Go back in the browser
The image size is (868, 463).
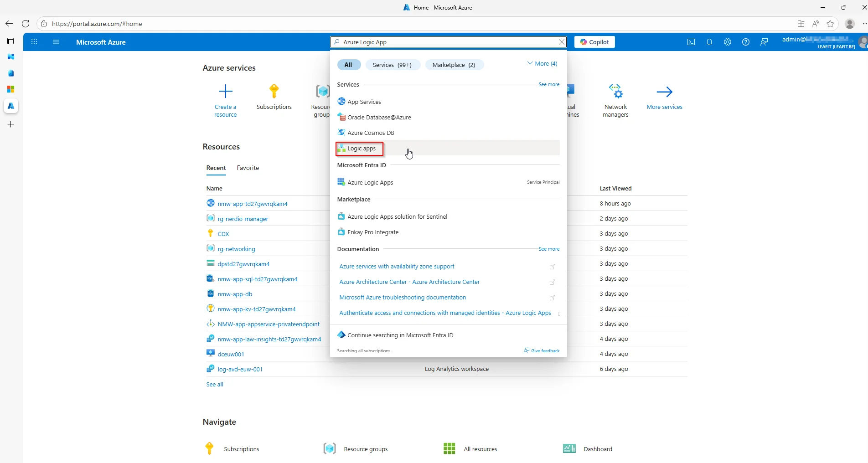click(9, 24)
